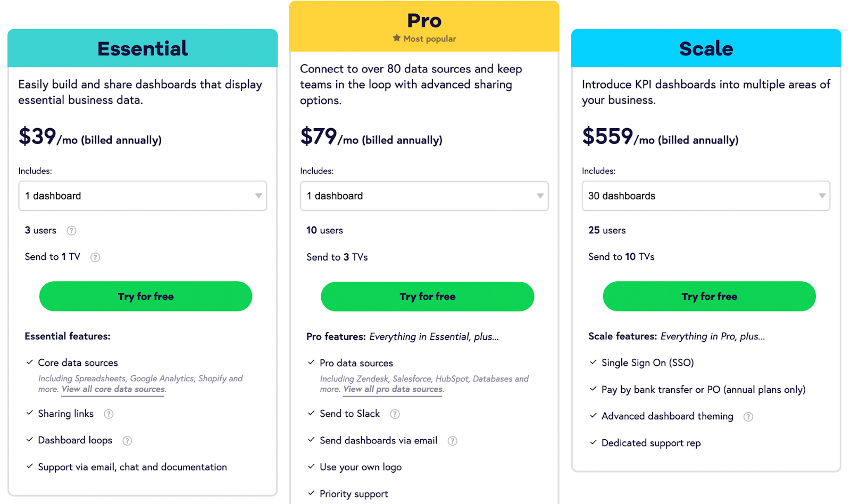The height and width of the screenshot is (504, 851).
Task: Click Dashboard loops help icon
Action: (x=127, y=441)
